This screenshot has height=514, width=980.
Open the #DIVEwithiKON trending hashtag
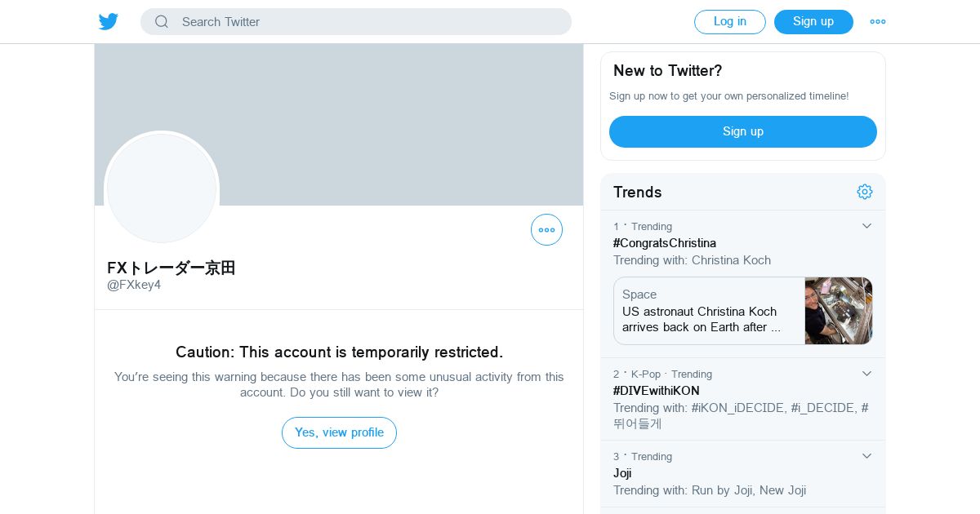[x=657, y=391]
